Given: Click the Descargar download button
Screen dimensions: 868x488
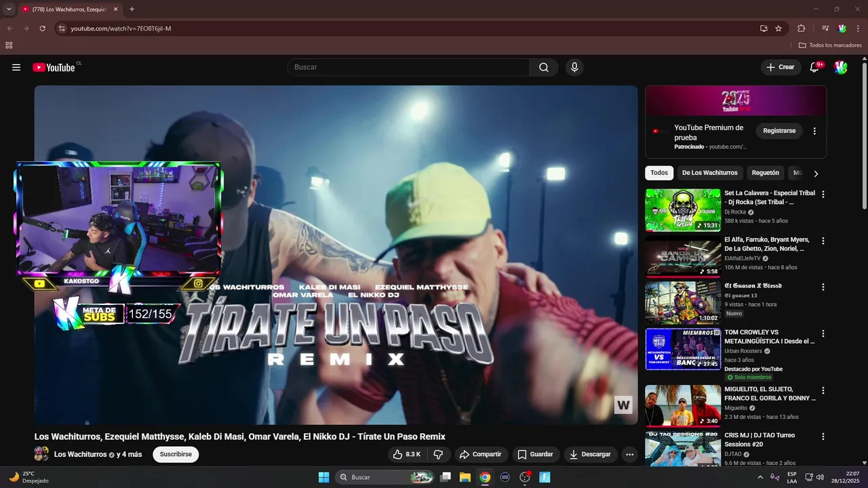Looking at the screenshot, I should click(590, 454).
